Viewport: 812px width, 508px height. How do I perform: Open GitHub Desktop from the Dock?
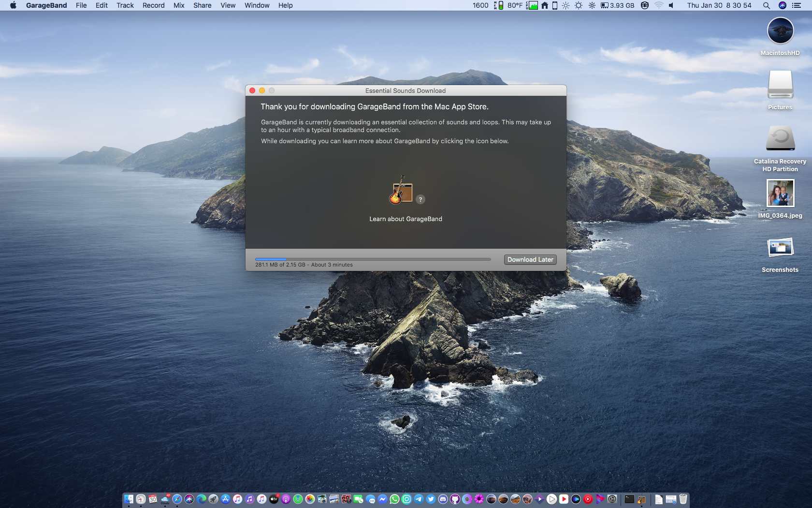455,499
